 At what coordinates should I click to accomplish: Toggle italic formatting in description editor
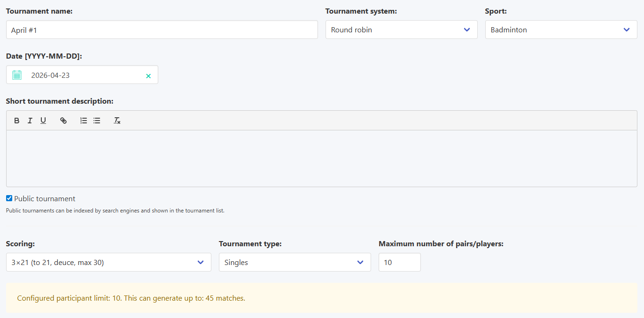(30, 121)
